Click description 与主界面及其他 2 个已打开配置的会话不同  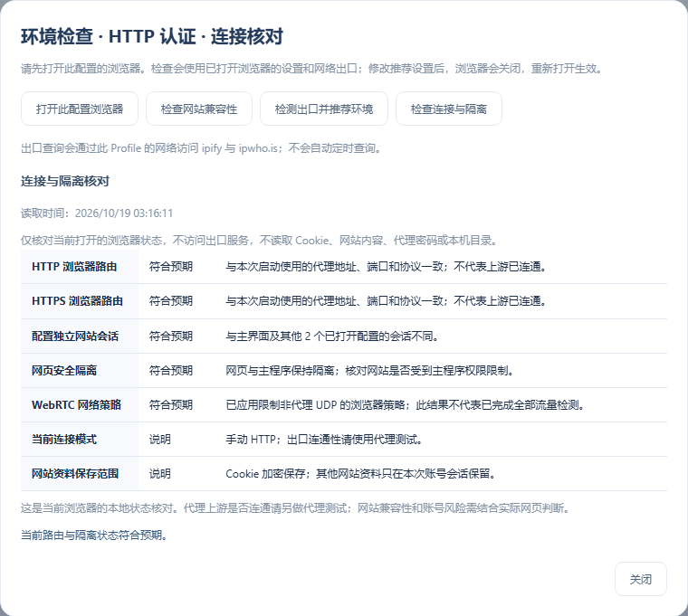click(x=331, y=336)
